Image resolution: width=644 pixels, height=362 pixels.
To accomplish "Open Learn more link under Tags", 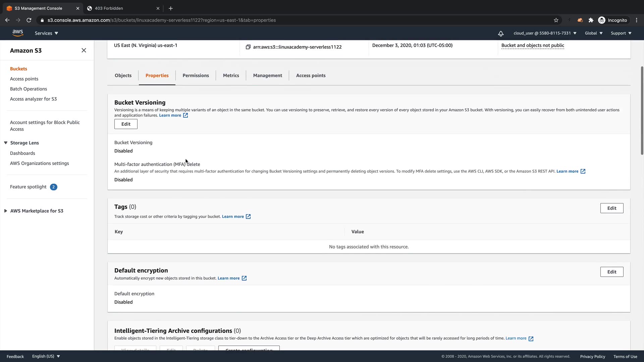I will (233, 217).
